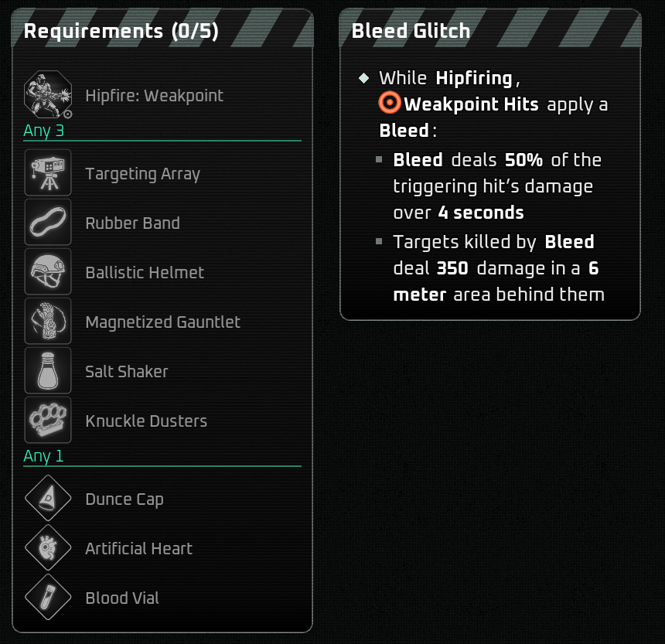Click the "Any 3" group label
This screenshot has height=644, width=665.
[x=43, y=131]
